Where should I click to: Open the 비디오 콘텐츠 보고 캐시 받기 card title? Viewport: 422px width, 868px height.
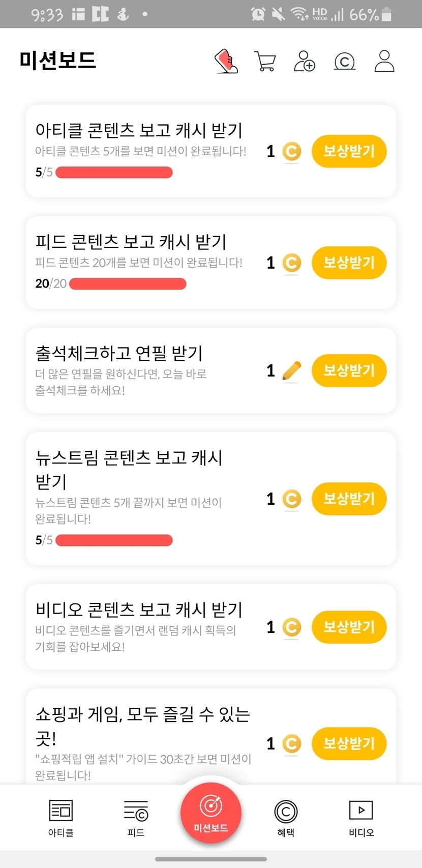[x=139, y=610]
